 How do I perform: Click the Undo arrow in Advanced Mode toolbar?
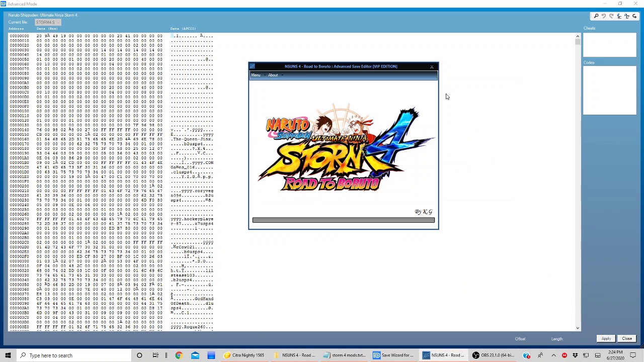coord(604,16)
